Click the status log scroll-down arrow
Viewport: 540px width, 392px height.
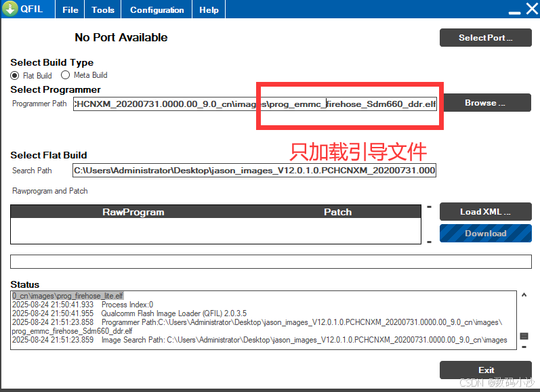[524, 347]
